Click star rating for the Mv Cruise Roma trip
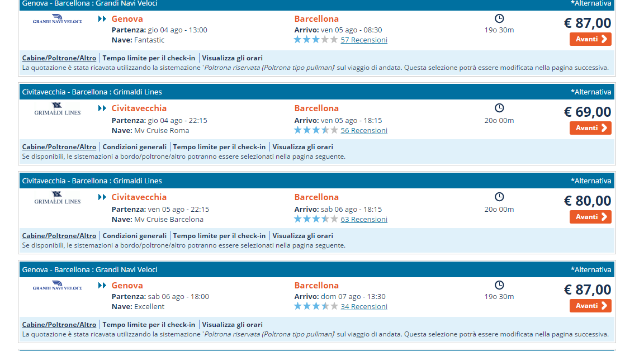This screenshot has width=644, height=351. [316, 130]
